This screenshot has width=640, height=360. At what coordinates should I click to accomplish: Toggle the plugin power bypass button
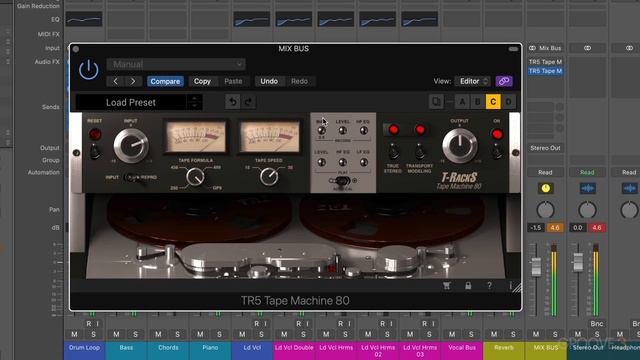[x=89, y=70]
